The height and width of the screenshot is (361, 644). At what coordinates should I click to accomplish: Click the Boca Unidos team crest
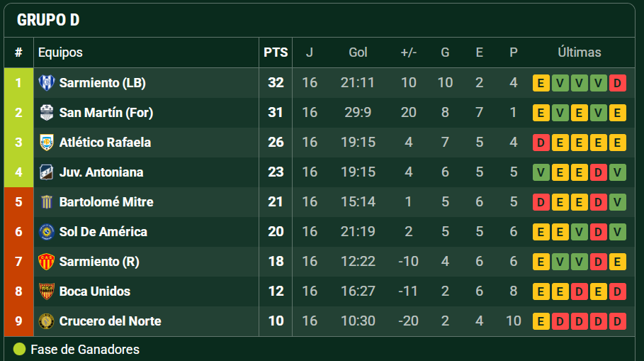[46, 291]
